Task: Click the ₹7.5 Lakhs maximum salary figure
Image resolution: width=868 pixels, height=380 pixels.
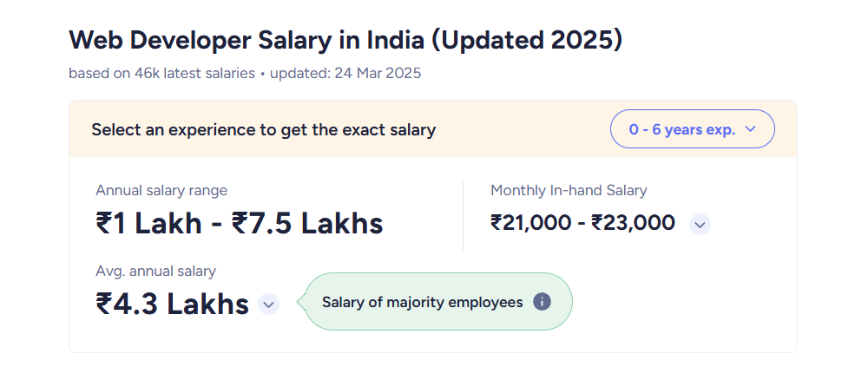Action: 307,224
